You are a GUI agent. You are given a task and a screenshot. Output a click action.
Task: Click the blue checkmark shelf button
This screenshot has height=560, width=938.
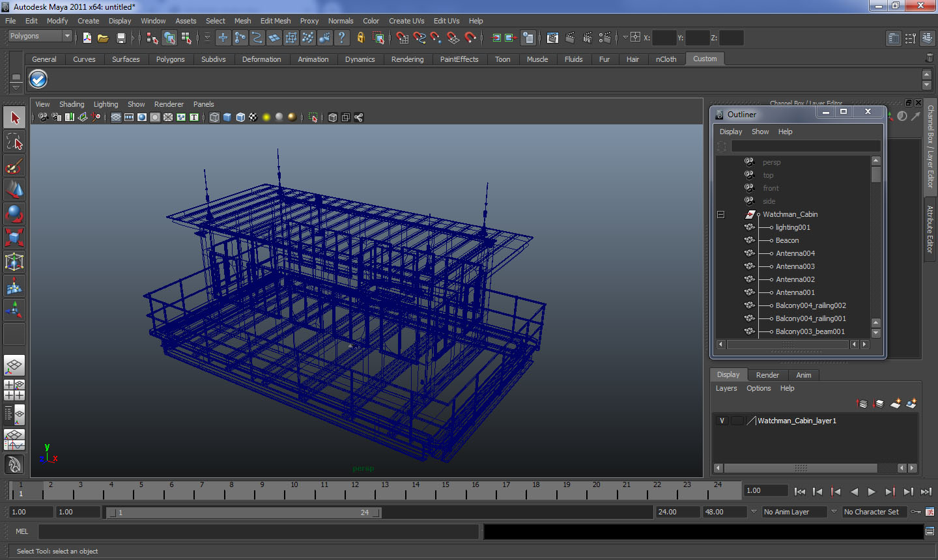coord(38,79)
